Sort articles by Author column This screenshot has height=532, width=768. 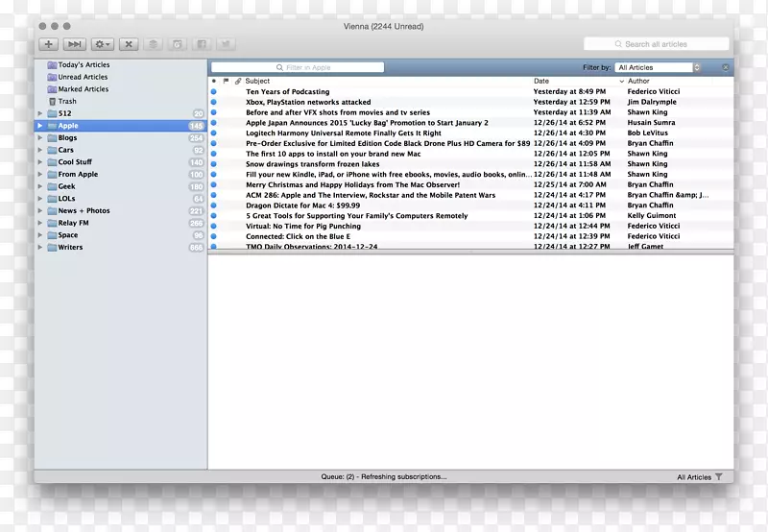(638, 81)
